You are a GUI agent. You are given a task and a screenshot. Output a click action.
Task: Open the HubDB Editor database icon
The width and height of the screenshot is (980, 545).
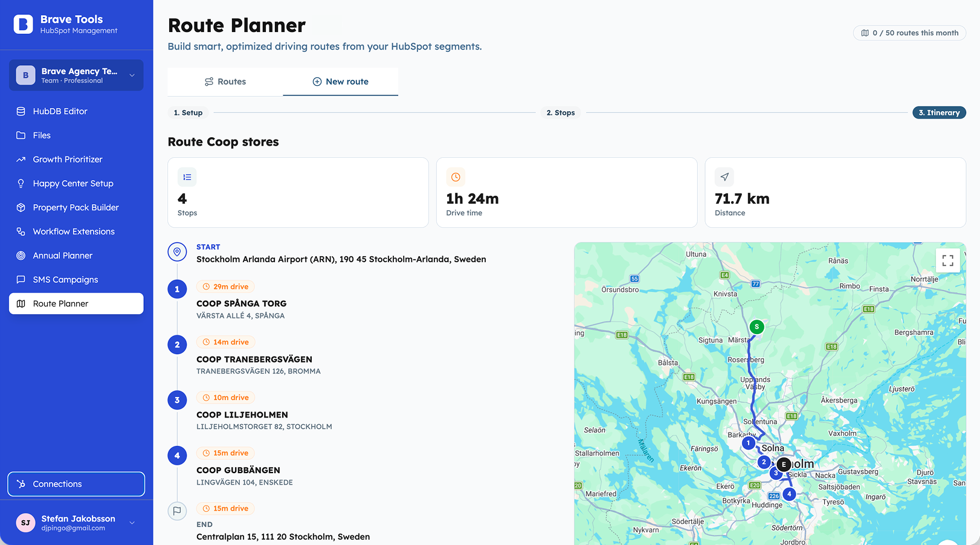coord(21,111)
